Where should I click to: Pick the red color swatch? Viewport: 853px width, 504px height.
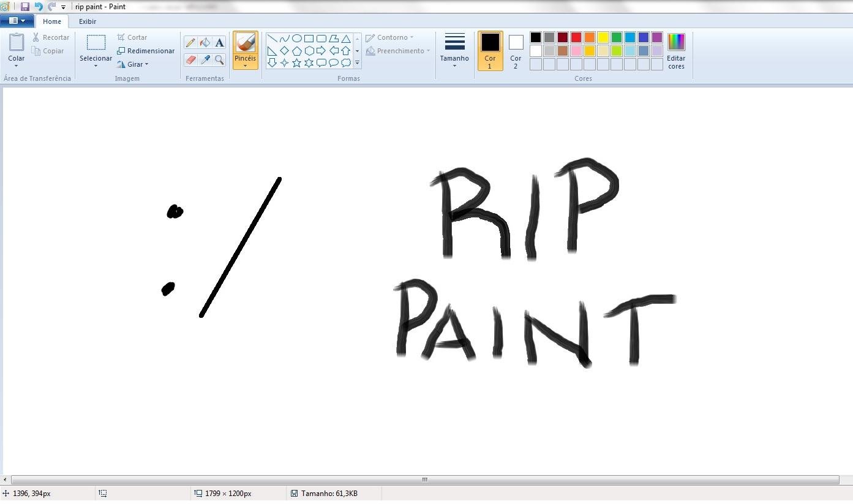[576, 37]
